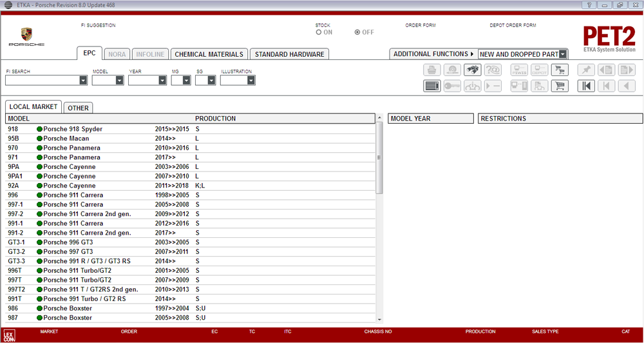Open the YEAR dropdown
The image size is (644, 343).
coord(162,81)
